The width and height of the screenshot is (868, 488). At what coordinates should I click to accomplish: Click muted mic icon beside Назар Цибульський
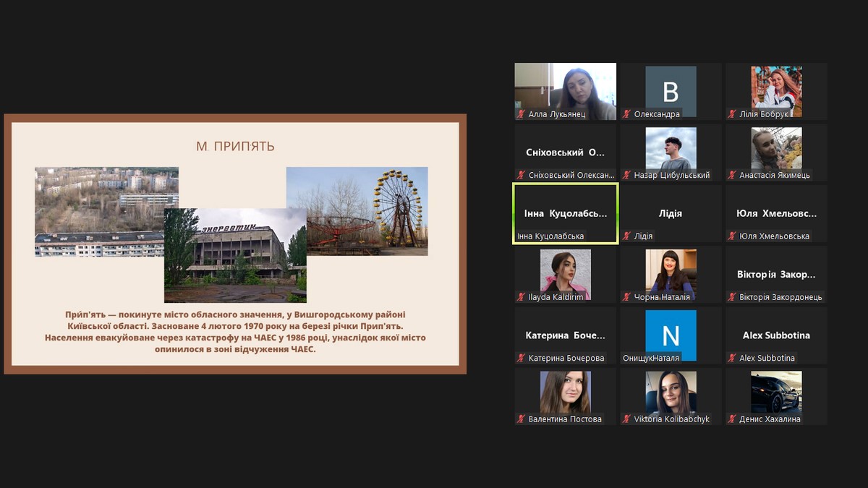click(x=626, y=175)
